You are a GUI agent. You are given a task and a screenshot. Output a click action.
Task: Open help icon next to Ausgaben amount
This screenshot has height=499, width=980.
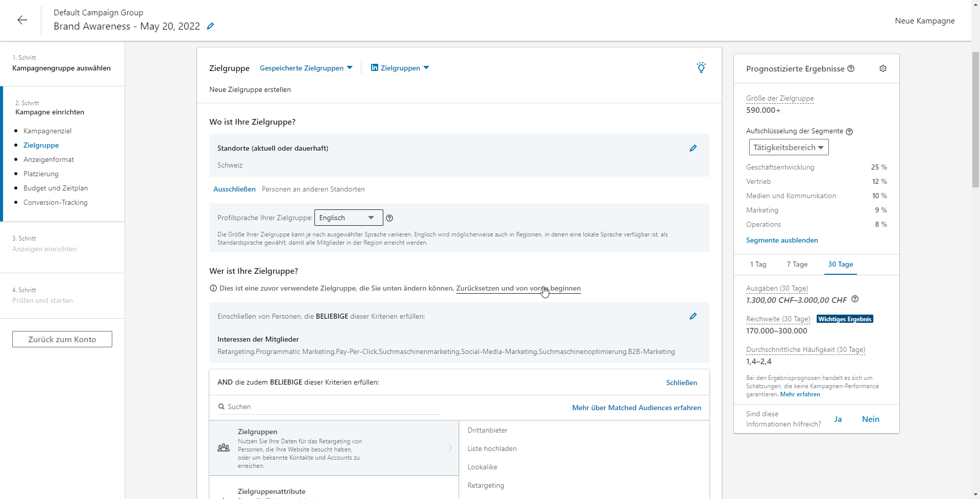[x=855, y=299]
